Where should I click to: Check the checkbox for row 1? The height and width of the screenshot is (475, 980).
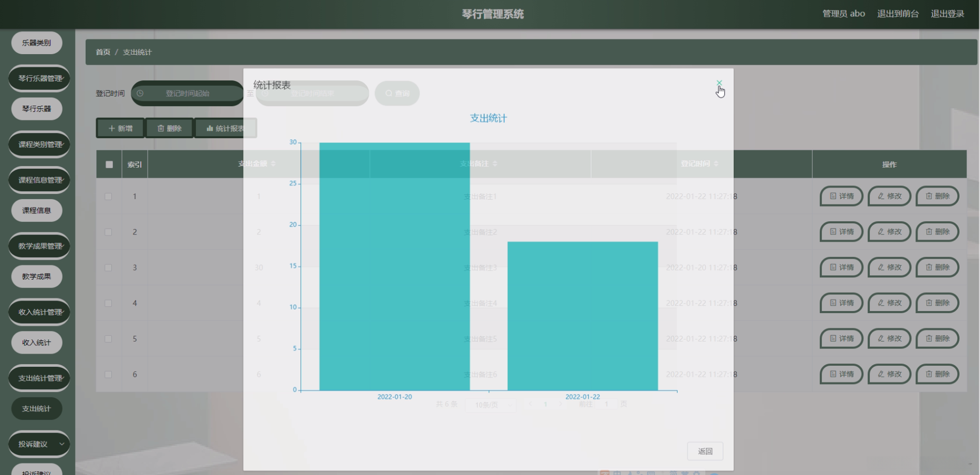point(108,197)
